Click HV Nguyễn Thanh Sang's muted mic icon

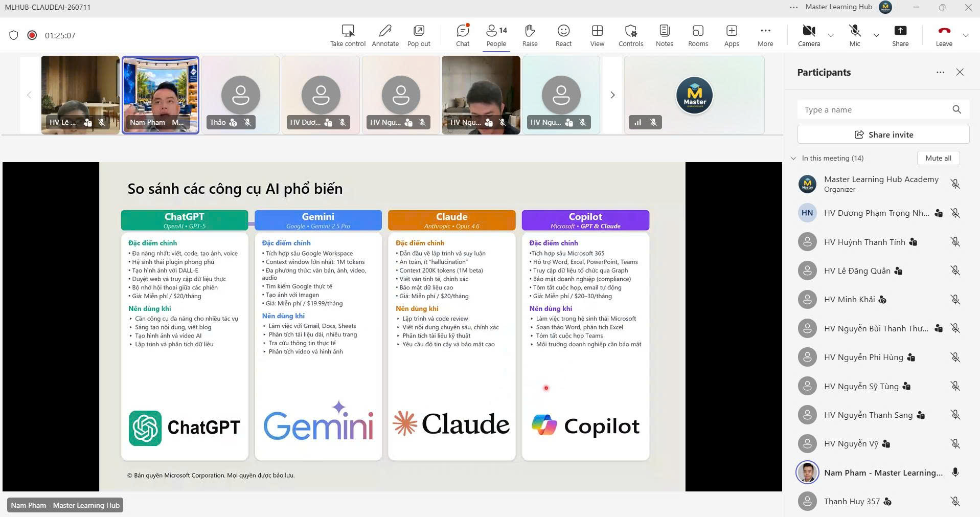(955, 415)
